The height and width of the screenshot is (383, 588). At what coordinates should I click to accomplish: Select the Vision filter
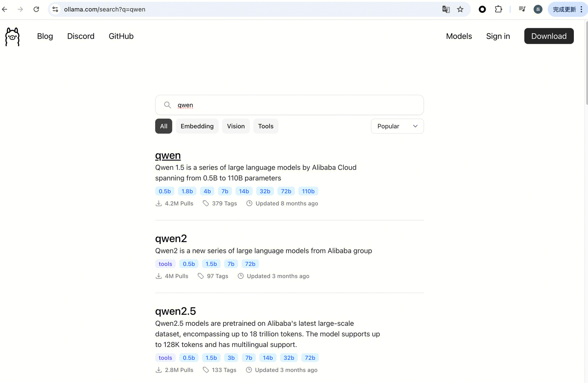click(x=236, y=126)
